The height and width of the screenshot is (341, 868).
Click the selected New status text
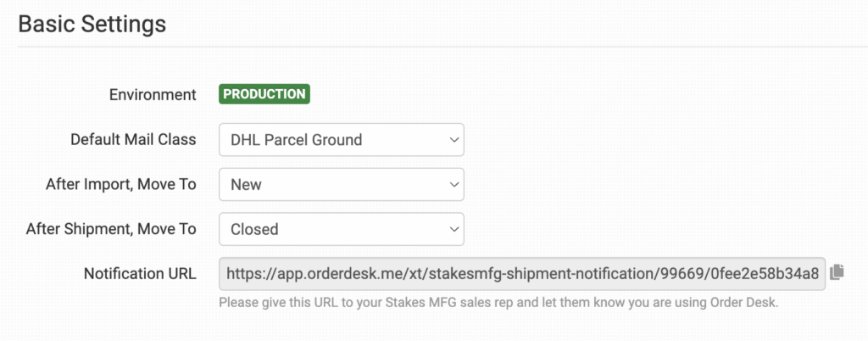coord(247,184)
